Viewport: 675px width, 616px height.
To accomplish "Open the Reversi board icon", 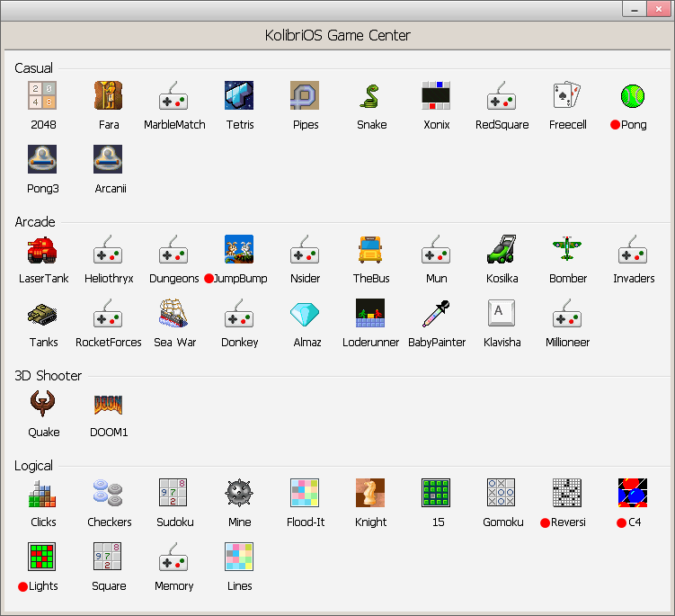I will click(567, 493).
